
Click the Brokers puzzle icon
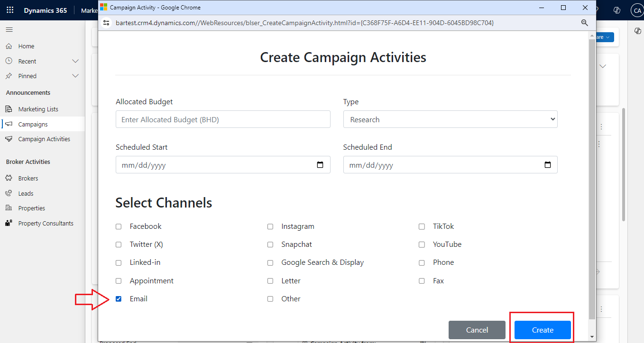(9, 179)
